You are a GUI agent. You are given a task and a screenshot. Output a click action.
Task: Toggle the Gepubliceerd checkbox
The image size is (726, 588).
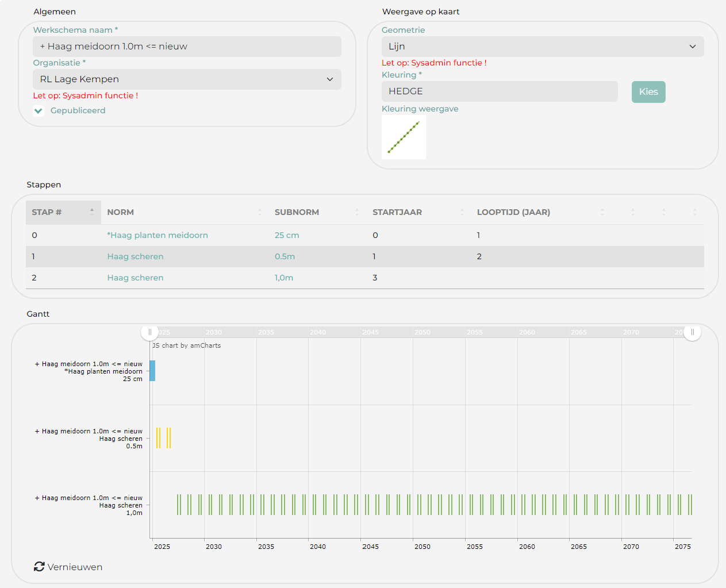[39, 111]
